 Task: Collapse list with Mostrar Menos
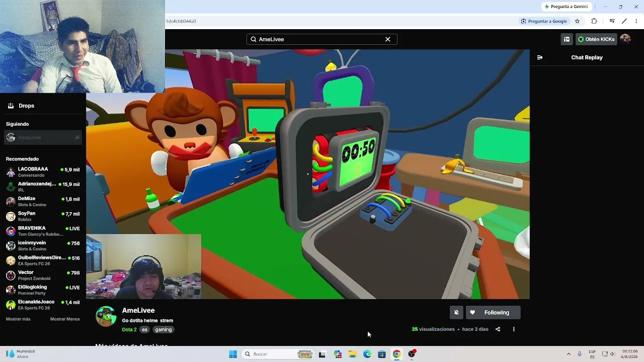65,319
